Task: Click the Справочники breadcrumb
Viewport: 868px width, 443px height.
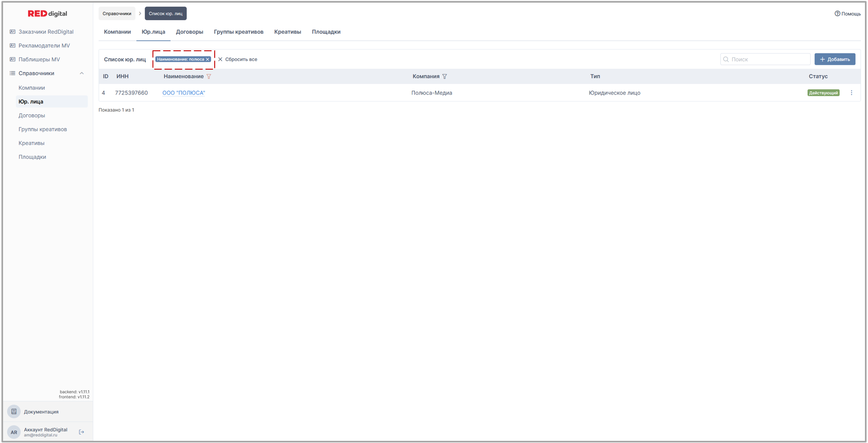Action: point(117,14)
